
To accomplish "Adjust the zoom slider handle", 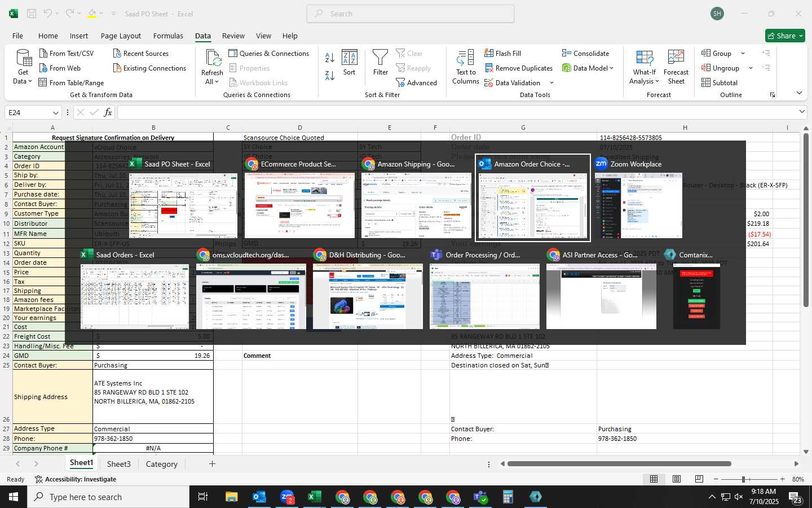I will [743, 479].
